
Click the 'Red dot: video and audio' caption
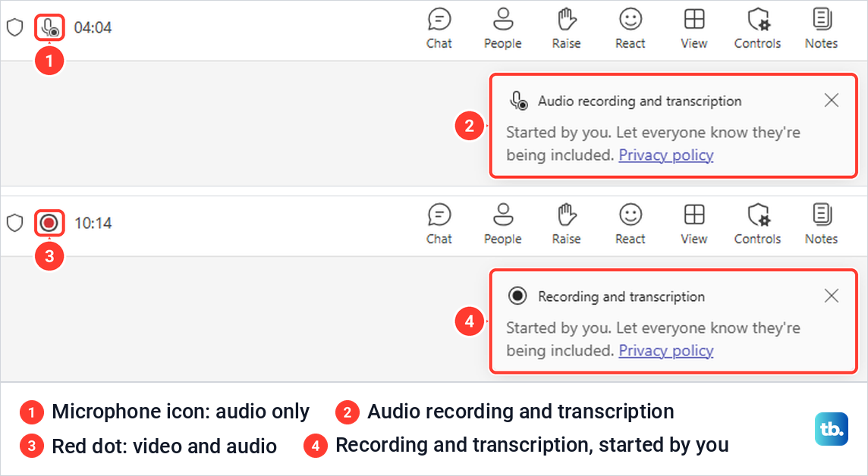coord(165,446)
